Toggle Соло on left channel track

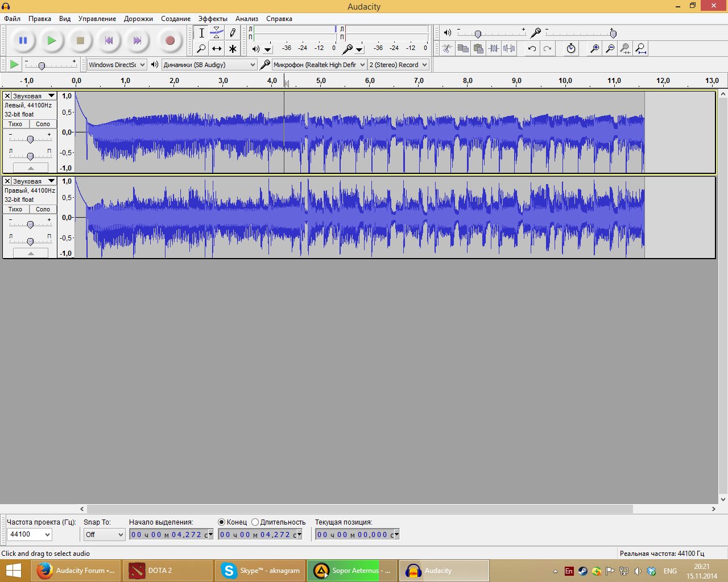43,124
